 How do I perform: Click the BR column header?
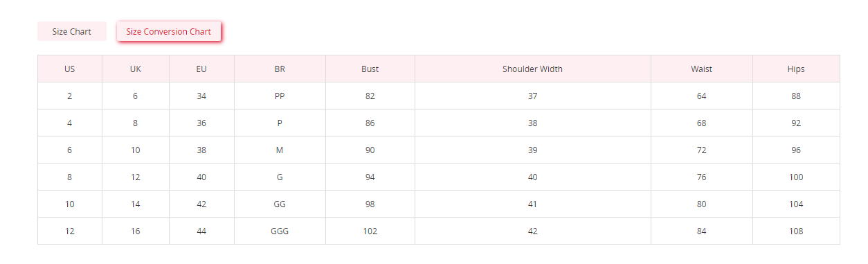pyautogui.click(x=280, y=69)
